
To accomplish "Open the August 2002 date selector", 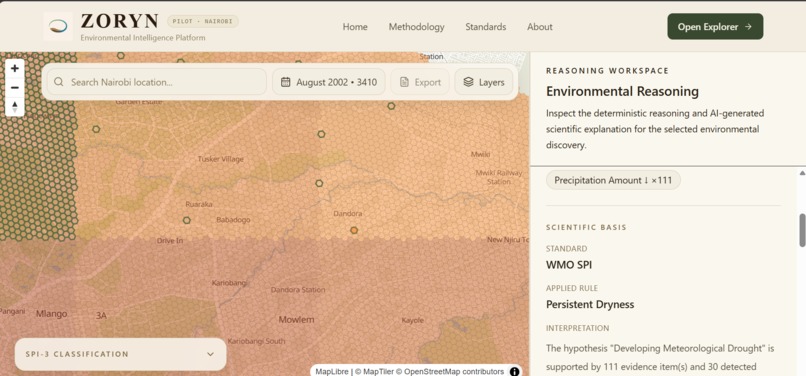I will tap(328, 82).
